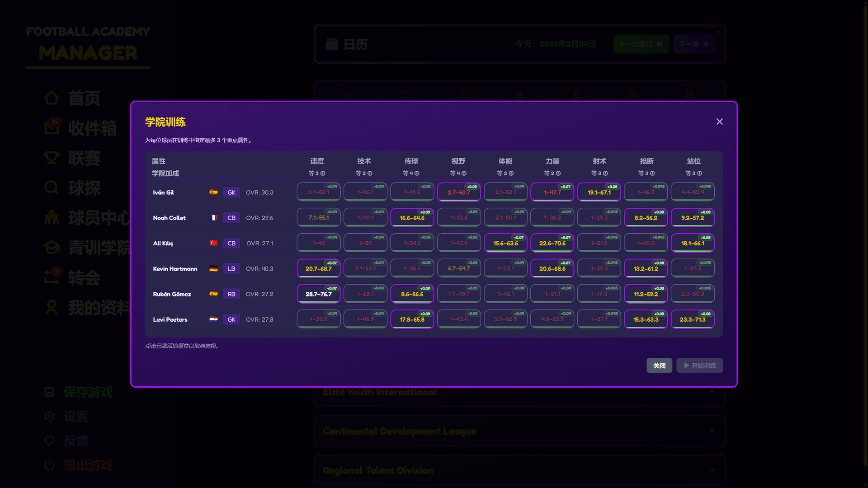Click info icon under 体能 column
Screen dimensions: 868x488
511,174
